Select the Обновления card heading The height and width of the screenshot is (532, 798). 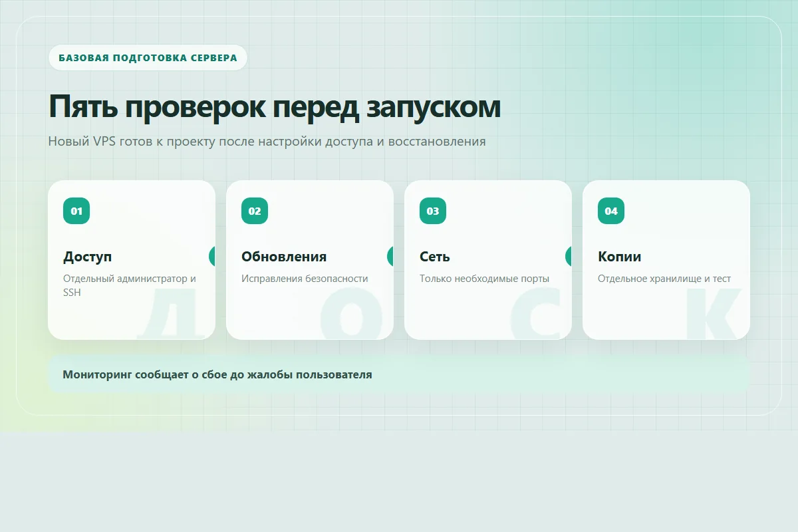pyautogui.click(x=284, y=257)
